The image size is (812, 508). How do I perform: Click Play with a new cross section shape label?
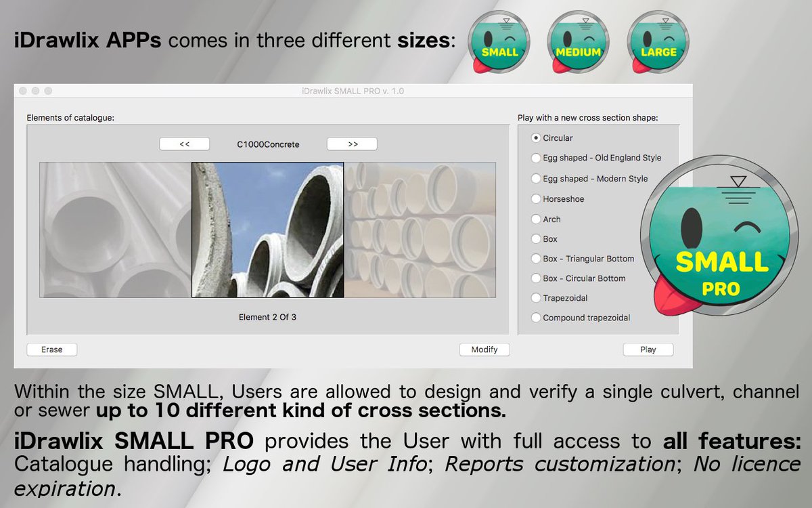pos(588,117)
